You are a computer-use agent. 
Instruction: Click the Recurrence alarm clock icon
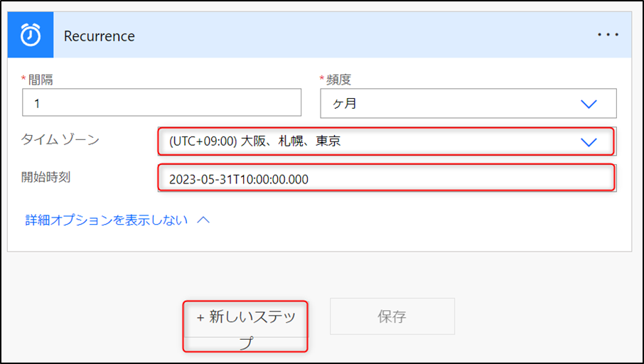coord(31,35)
